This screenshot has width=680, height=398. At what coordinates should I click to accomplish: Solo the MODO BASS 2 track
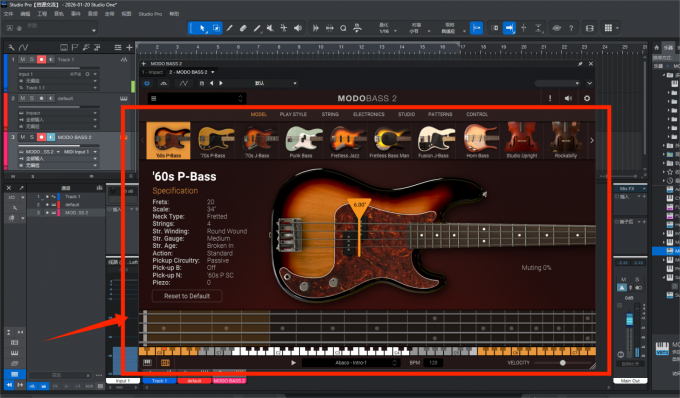click(32, 137)
